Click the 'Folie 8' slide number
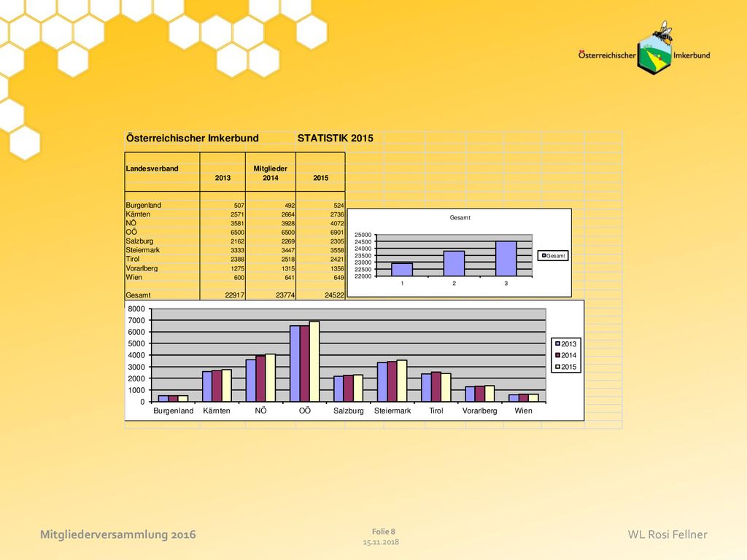This screenshot has width=747, height=560. tap(384, 532)
